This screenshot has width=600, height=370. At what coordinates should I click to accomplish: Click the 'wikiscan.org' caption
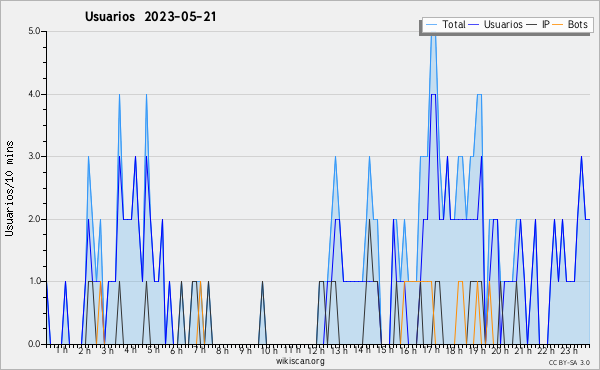(300, 361)
